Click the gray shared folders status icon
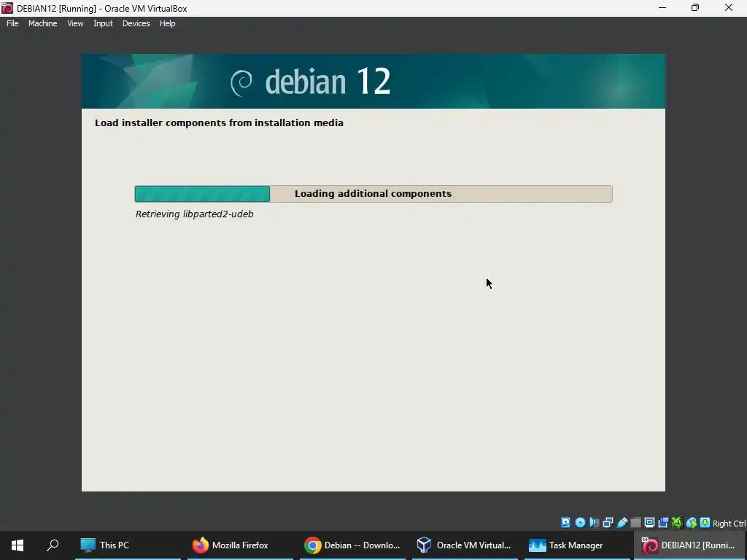 (x=635, y=523)
